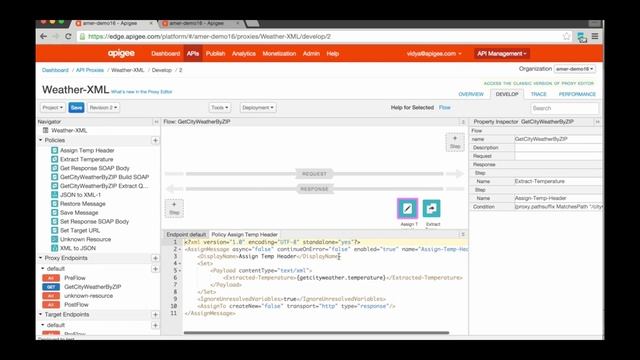The height and width of the screenshot is (360, 640).
Task: Collapse the Target Endpoints section
Action: pyautogui.click(x=40, y=315)
